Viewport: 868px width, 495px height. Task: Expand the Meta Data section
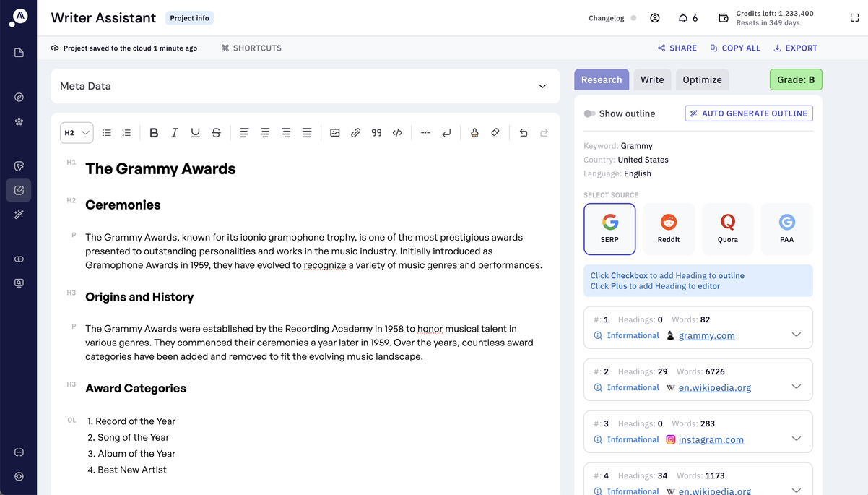point(542,86)
